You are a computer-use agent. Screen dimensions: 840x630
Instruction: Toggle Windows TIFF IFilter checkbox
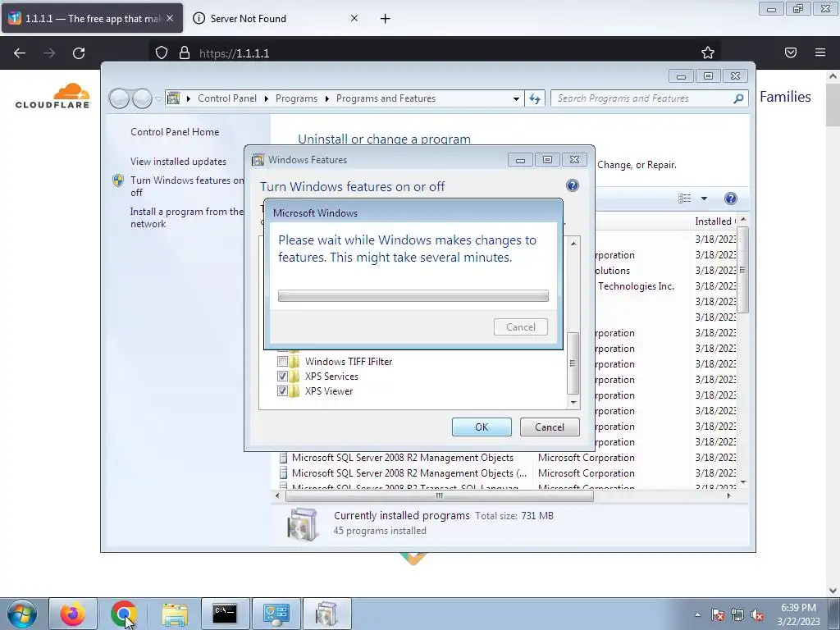282,362
